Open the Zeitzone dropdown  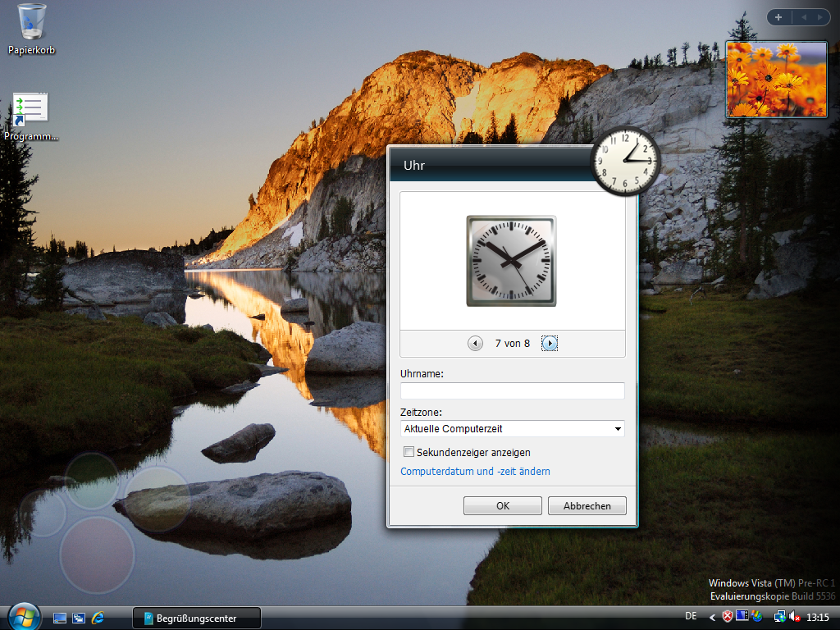coord(512,428)
